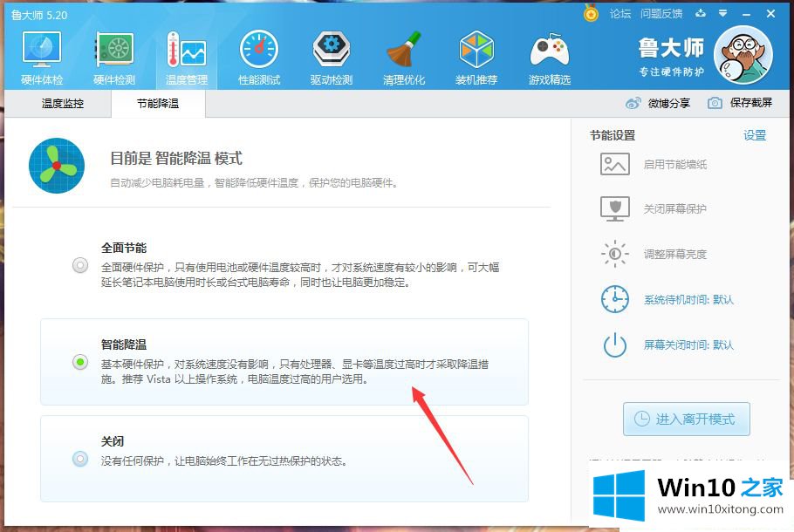
Task: Click the 关闭屏幕保护 monitor shield icon
Action: [615, 208]
